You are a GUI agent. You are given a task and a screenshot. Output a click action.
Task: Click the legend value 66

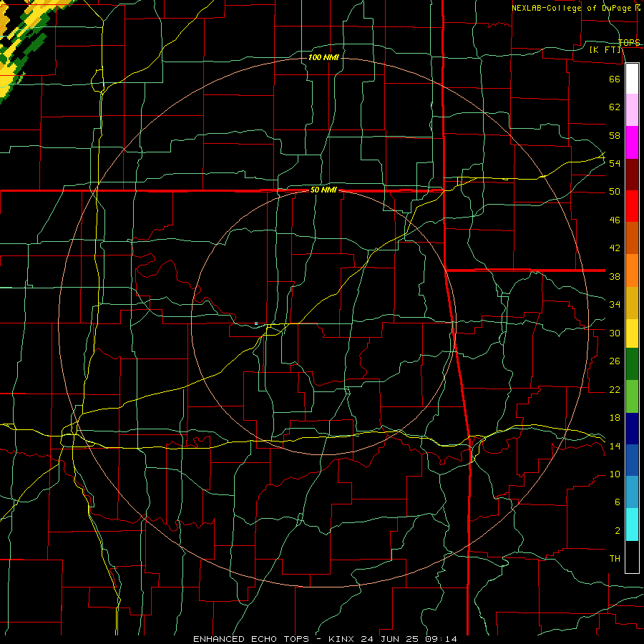[615, 79]
